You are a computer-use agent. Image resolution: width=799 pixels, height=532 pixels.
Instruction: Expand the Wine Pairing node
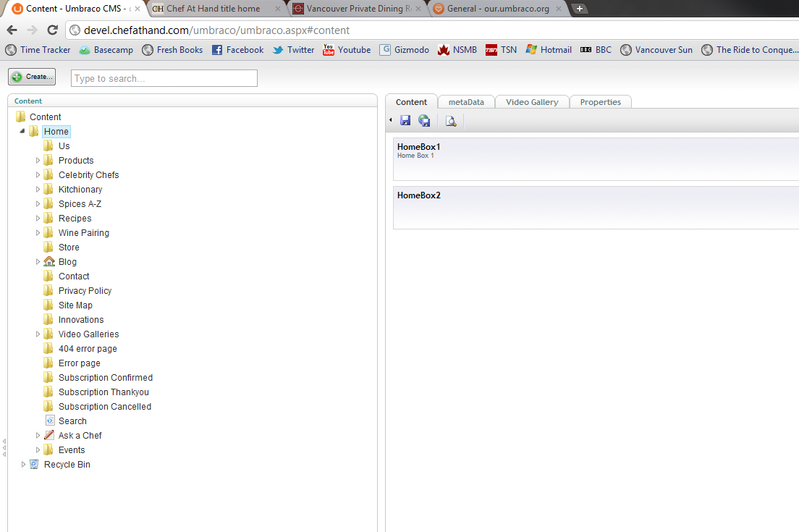pos(38,232)
